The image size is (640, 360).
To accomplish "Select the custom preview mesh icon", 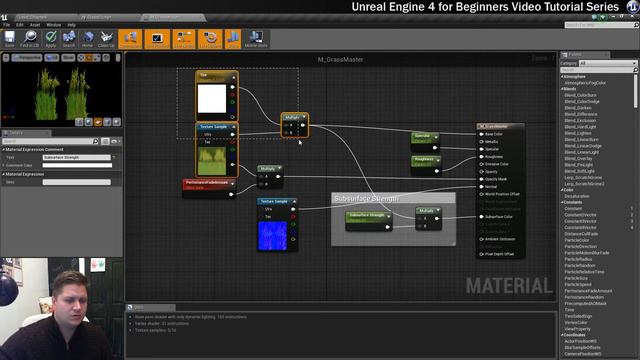I will tap(117, 122).
